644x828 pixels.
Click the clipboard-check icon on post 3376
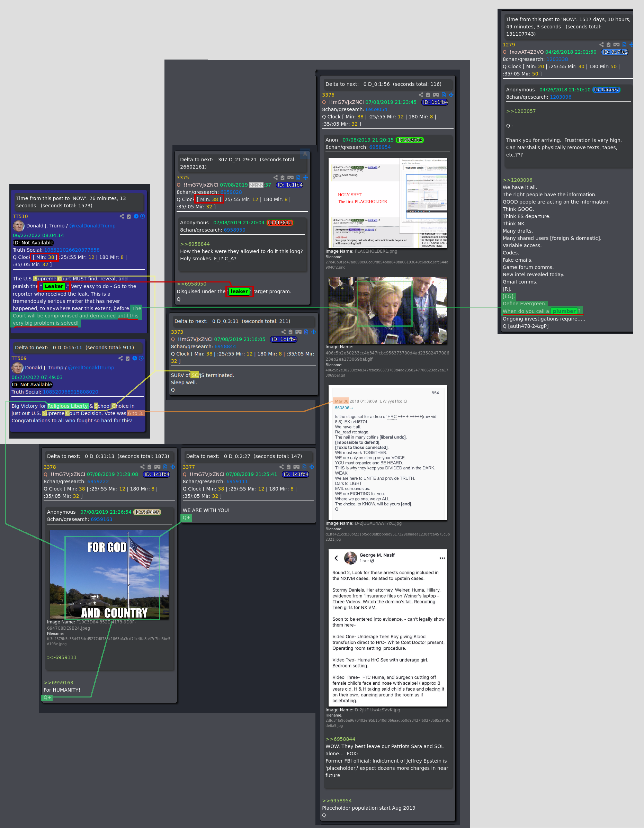tap(428, 95)
